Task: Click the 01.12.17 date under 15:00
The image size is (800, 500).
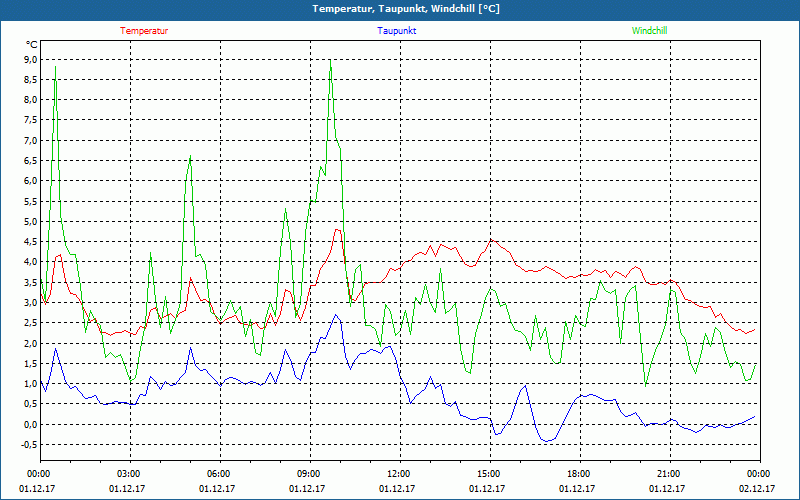Action: click(x=487, y=489)
